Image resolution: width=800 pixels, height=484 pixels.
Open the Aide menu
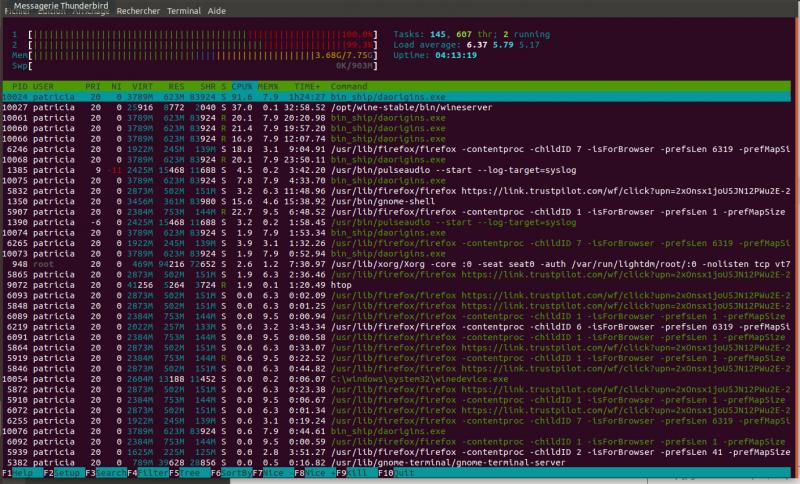(x=216, y=11)
